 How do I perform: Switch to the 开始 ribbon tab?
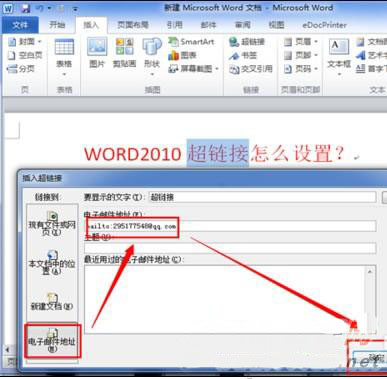point(57,25)
